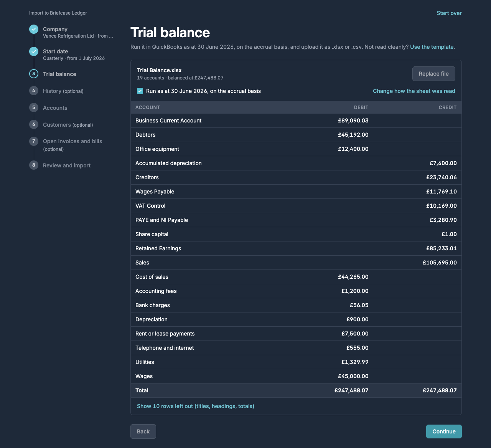Open the Use the template link

(x=432, y=47)
